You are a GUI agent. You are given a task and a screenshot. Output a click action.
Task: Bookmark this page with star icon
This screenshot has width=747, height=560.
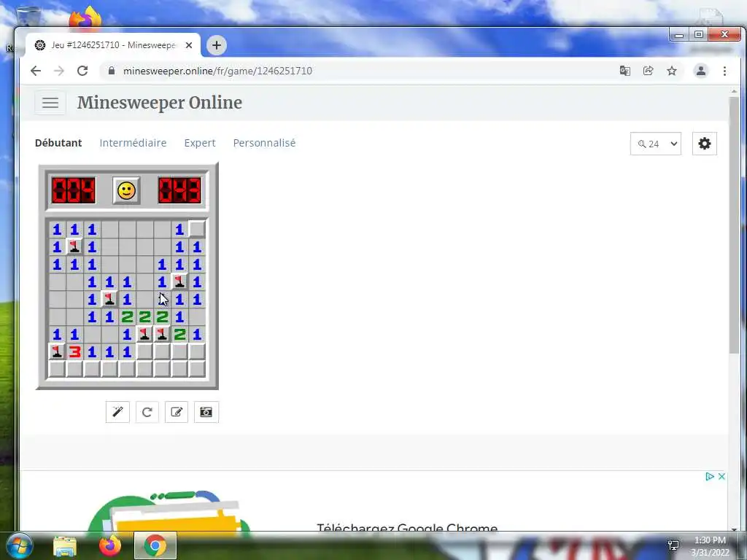coord(672,71)
